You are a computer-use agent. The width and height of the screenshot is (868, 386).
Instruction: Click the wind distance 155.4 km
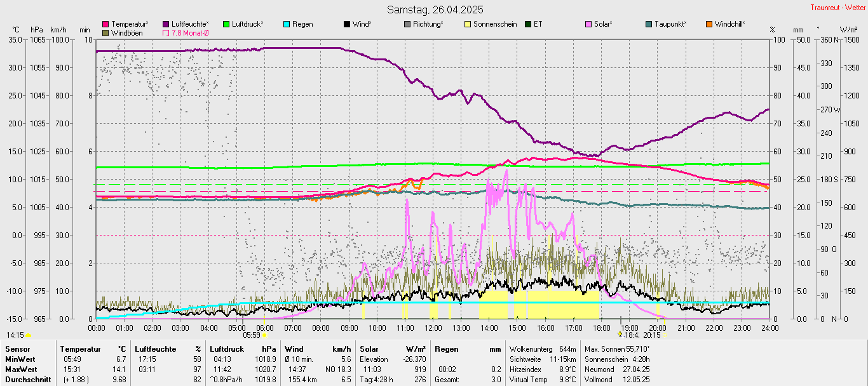tap(302, 380)
